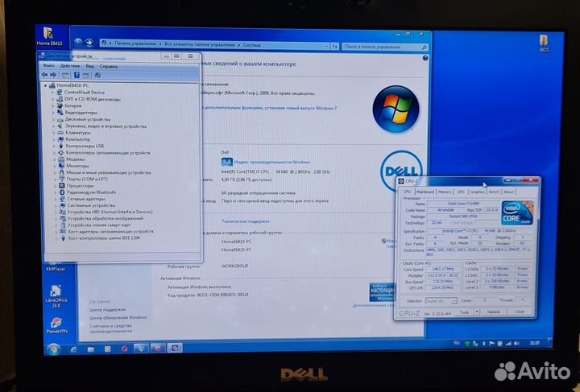
Task: Collapse the HomeE6410-PC root node
Action: 46,85
